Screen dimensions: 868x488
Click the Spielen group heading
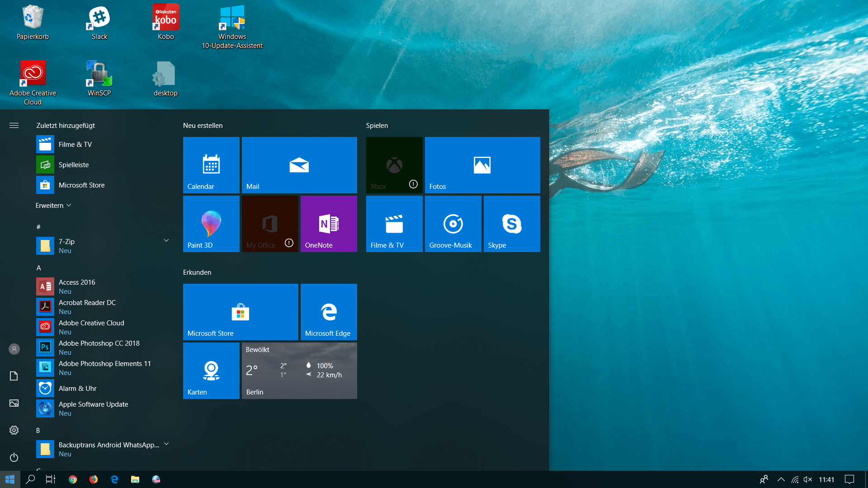pyautogui.click(x=377, y=125)
